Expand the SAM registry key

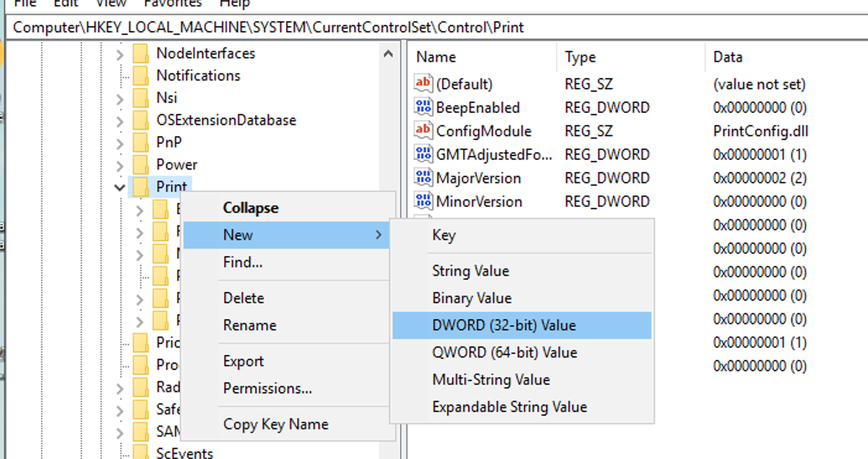120,431
